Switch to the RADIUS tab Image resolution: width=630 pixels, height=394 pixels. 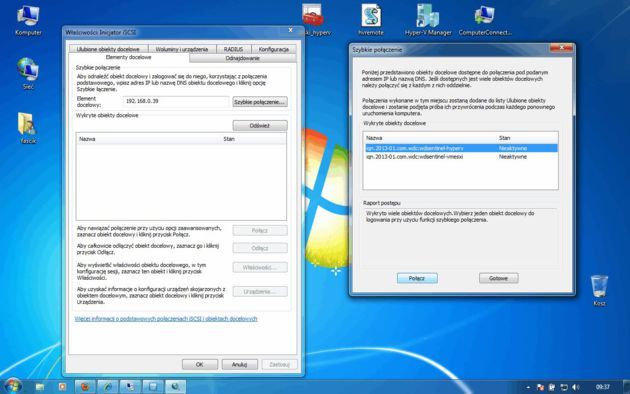pos(233,49)
